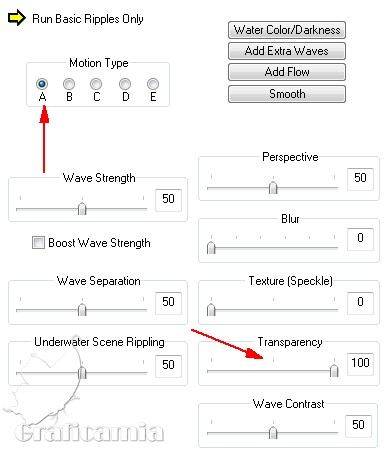Screen dimensions: 386x455
Task: Click the Transparency value field showing 100
Action: point(360,363)
